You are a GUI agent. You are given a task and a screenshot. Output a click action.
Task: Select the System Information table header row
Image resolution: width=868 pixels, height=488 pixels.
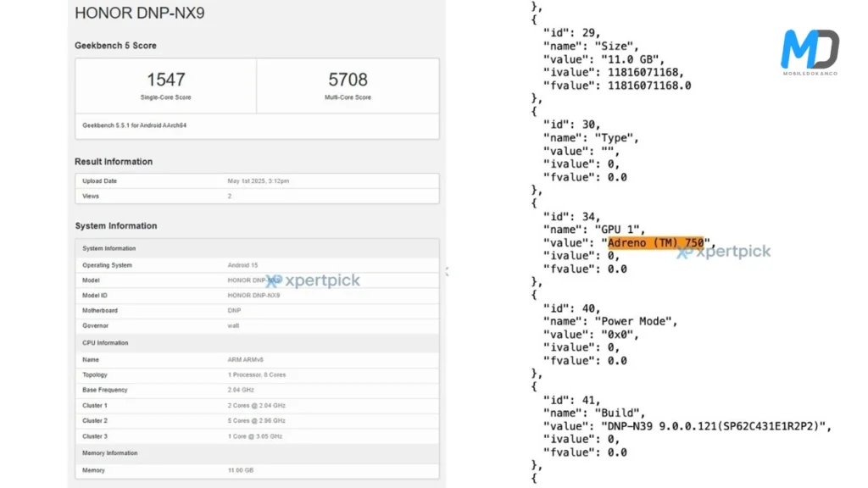257,248
